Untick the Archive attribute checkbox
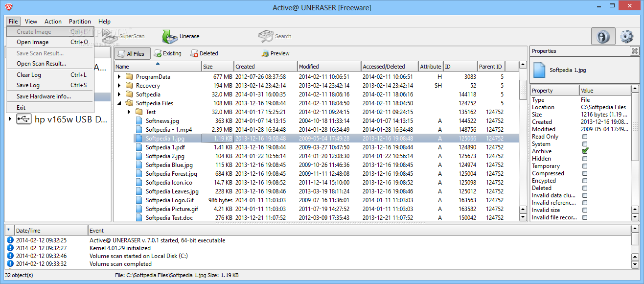Image resolution: width=644 pixels, height=284 pixels. click(x=585, y=151)
